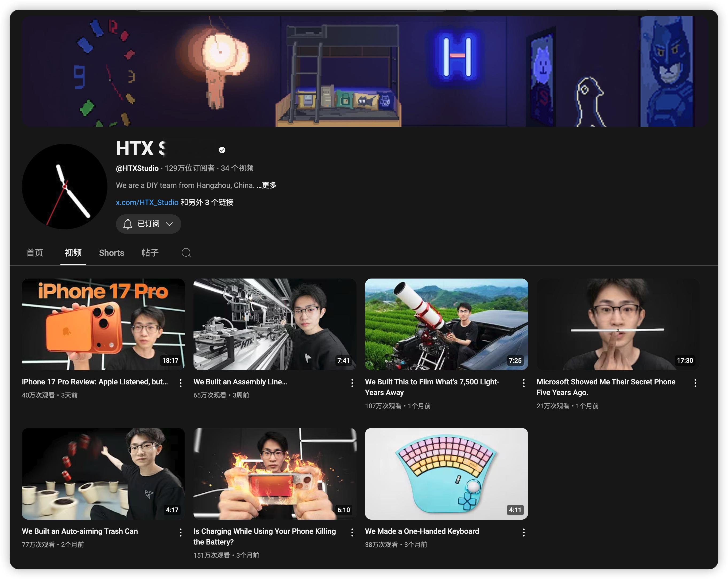This screenshot has height=579, width=728.
Task: Click the 18:17 duration badge
Action: [170, 360]
